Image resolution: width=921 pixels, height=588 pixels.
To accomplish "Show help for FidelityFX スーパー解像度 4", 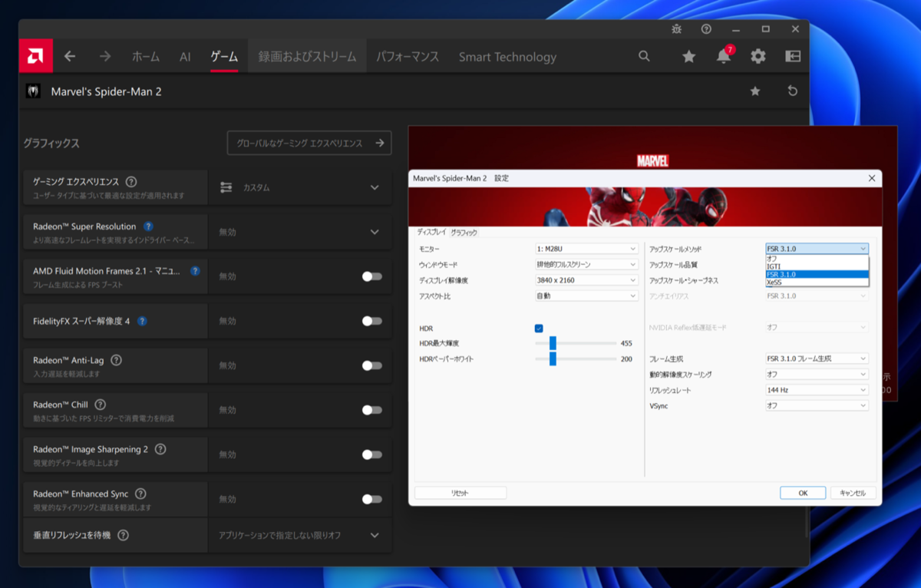I will (142, 321).
